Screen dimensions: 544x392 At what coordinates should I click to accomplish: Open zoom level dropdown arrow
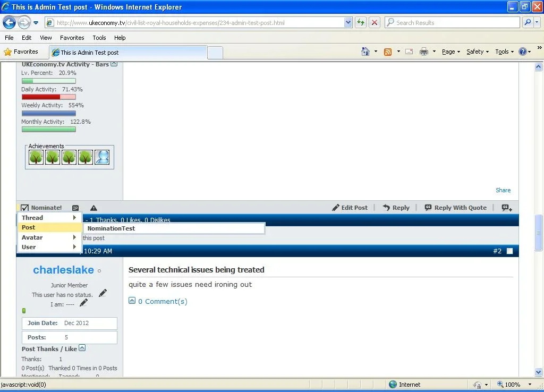click(x=530, y=385)
